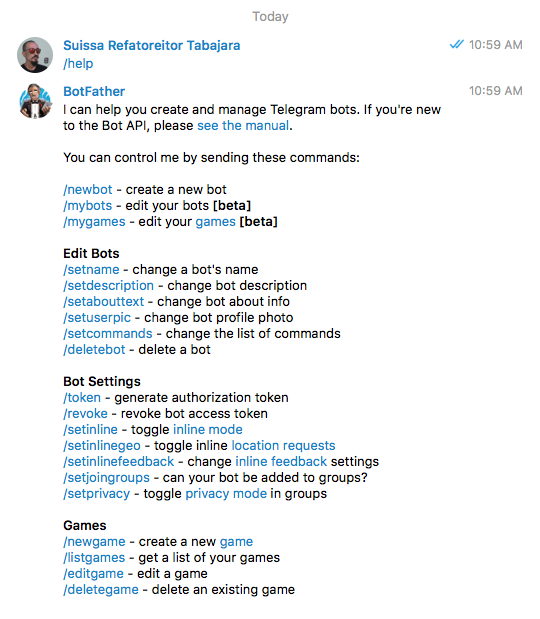
Task: Open the 'games' link beside /mygames
Action: click(216, 221)
